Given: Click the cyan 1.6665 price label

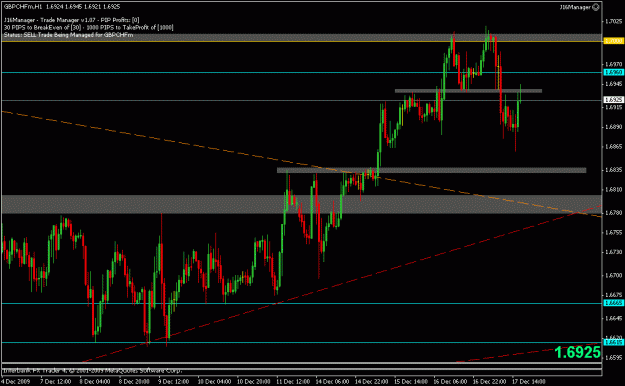Looking at the screenshot, I should click(x=614, y=303).
